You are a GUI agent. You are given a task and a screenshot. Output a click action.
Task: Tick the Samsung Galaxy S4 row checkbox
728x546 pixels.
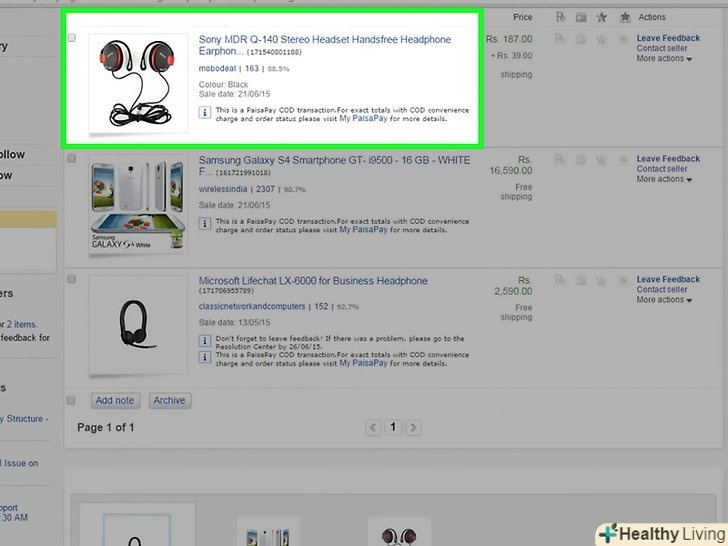[72, 158]
